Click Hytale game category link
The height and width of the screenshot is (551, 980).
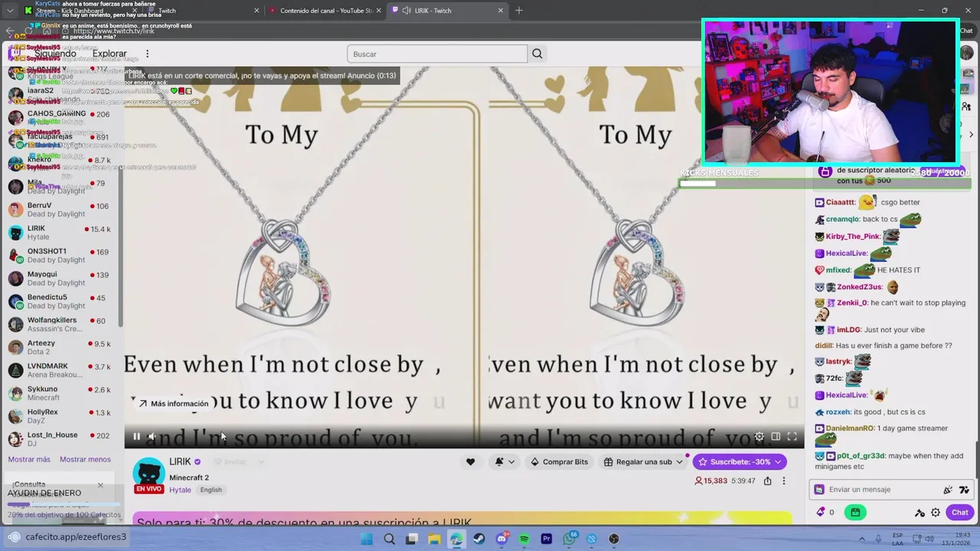pos(180,490)
